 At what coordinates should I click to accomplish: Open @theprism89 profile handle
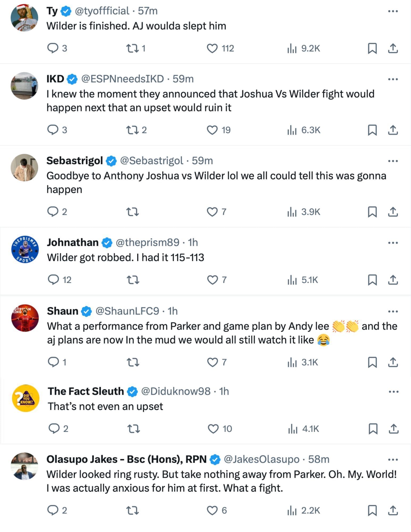(147, 242)
